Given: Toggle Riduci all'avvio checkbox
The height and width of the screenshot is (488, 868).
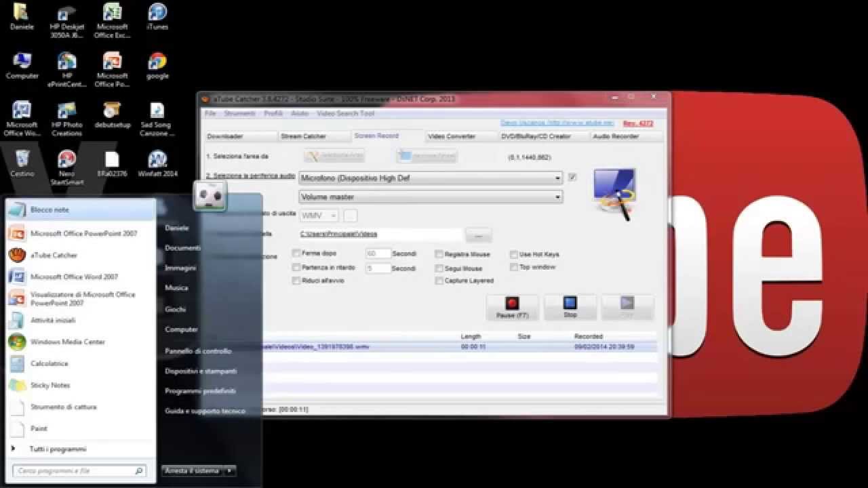Looking at the screenshot, I should coord(296,281).
